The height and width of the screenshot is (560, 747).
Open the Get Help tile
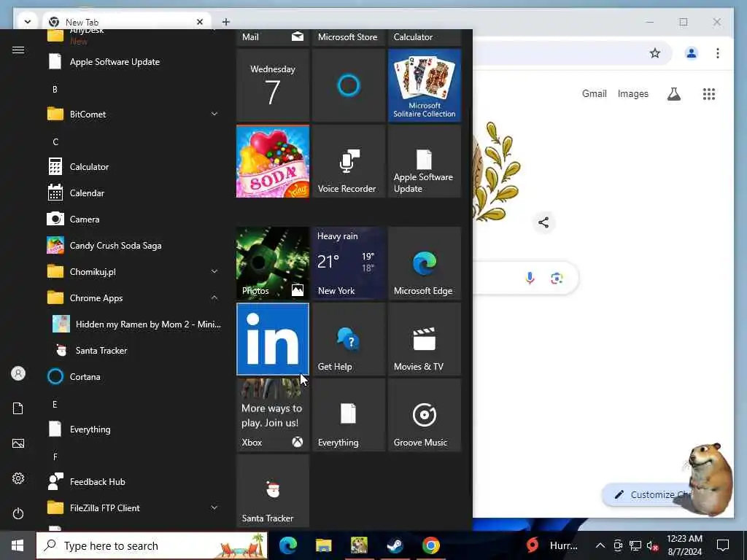click(349, 339)
